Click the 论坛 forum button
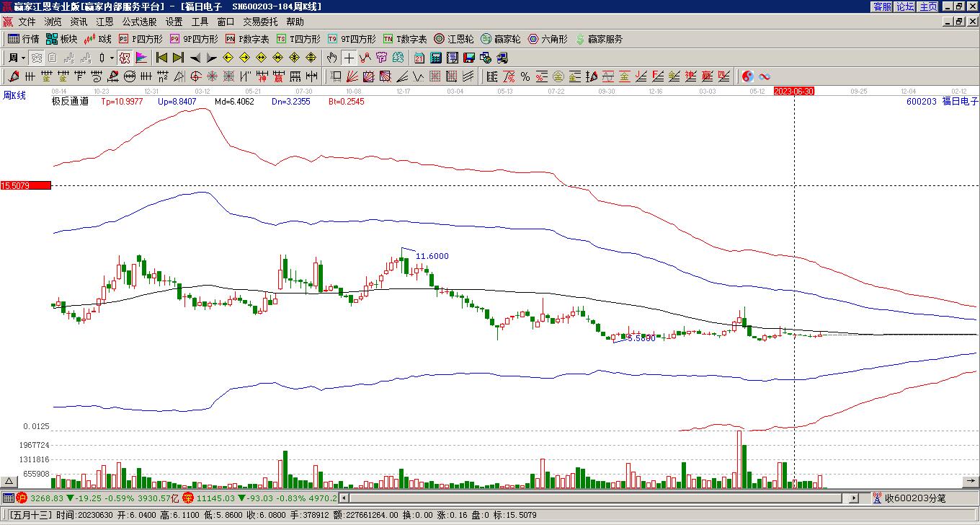The image size is (980, 525). click(x=906, y=6)
